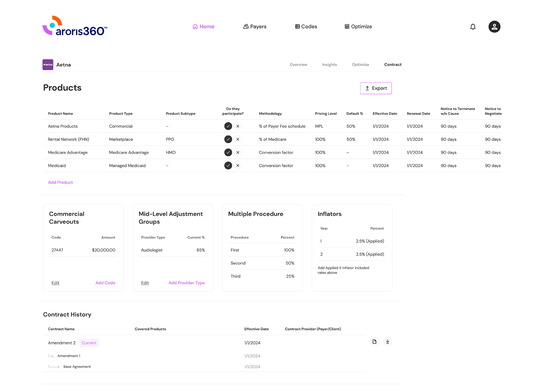
Task: Set Rental Network (FHN) participation to yes
Action: click(228, 139)
